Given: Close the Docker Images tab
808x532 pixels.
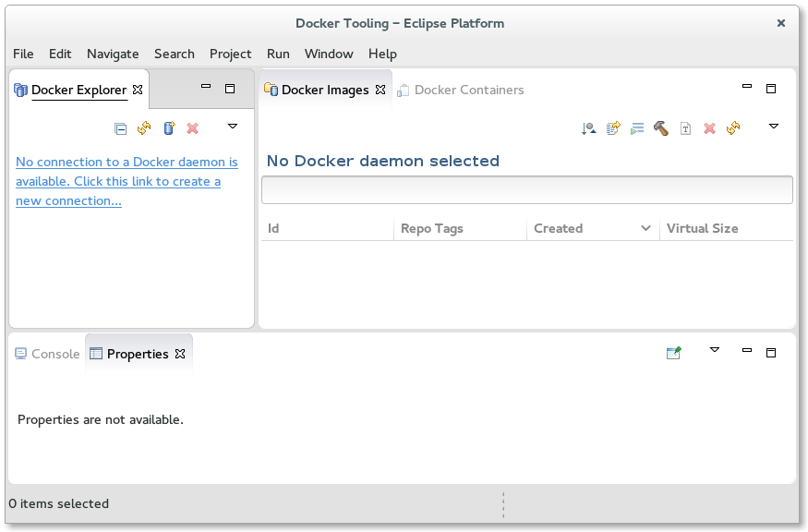Looking at the screenshot, I should point(380,90).
